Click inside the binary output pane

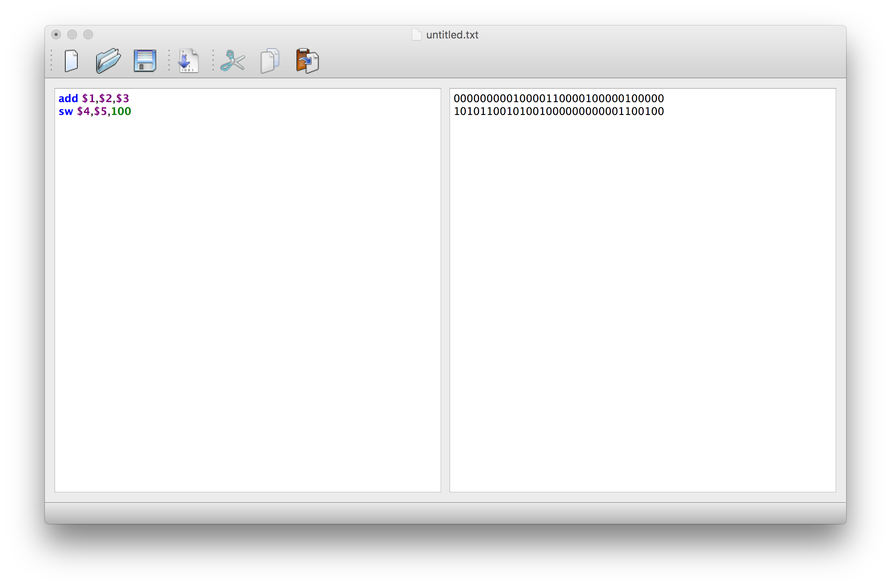tap(643, 290)
